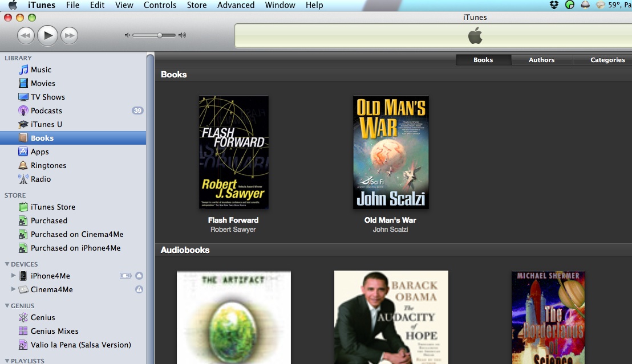The width and height of the screenshot is (632, 364).
Task: Select the Ringtones bell icon
Action: point(23,166)
